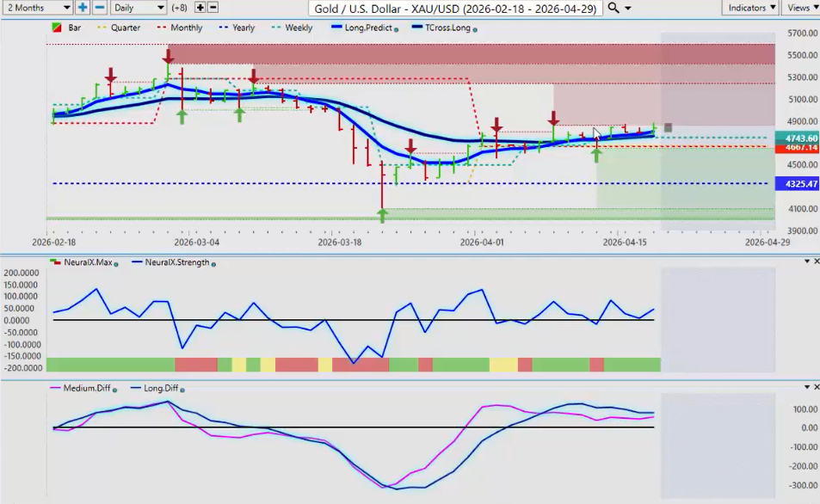Screen dimensions: 820x504
Task: Click the black plus forecast increase button
Action: click(x=200, y=8)
